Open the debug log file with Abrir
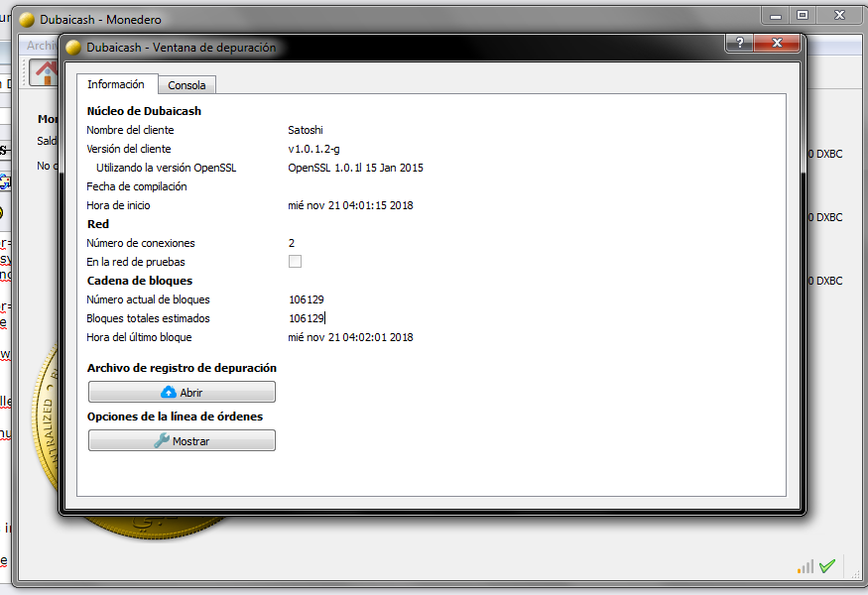Image resolution: width=868 pixels, height=595 pixels. [x=182, y=393]
